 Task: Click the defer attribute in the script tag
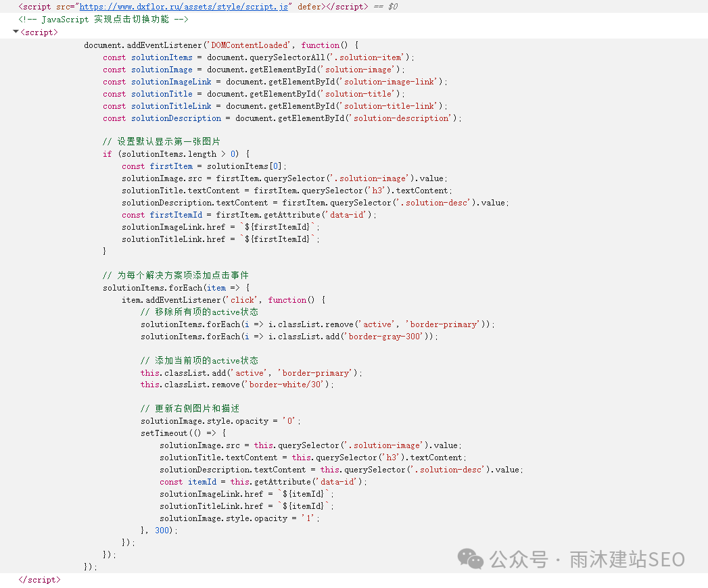click(310, 6)
